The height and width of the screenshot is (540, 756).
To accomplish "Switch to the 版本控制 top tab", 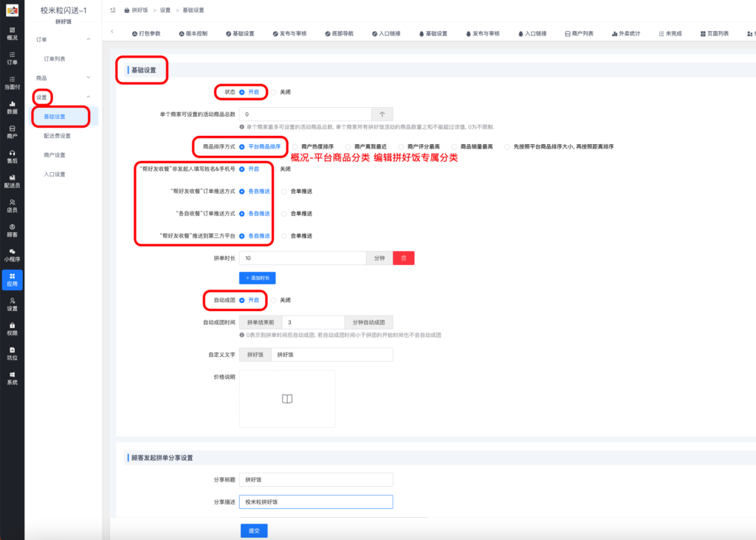I will (192, 34).
